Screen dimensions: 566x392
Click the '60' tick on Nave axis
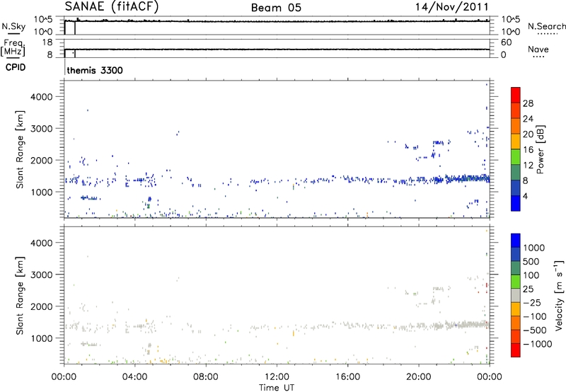[x=507, y=42]
